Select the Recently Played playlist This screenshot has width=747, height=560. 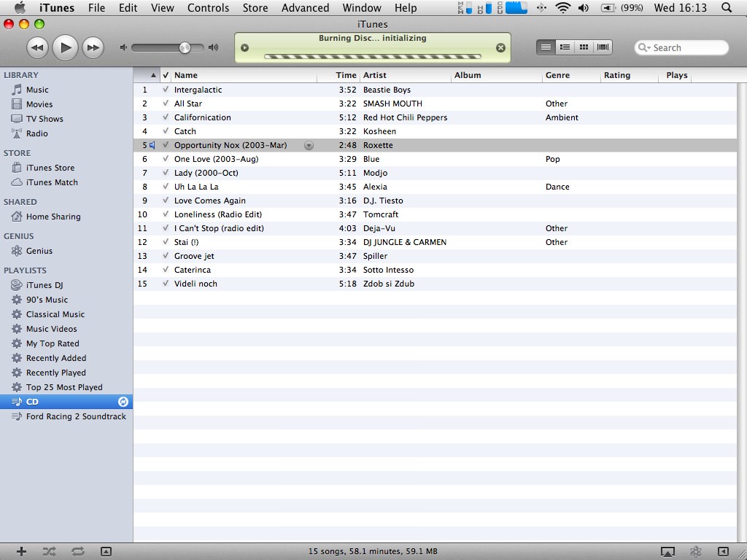point(55,373)
